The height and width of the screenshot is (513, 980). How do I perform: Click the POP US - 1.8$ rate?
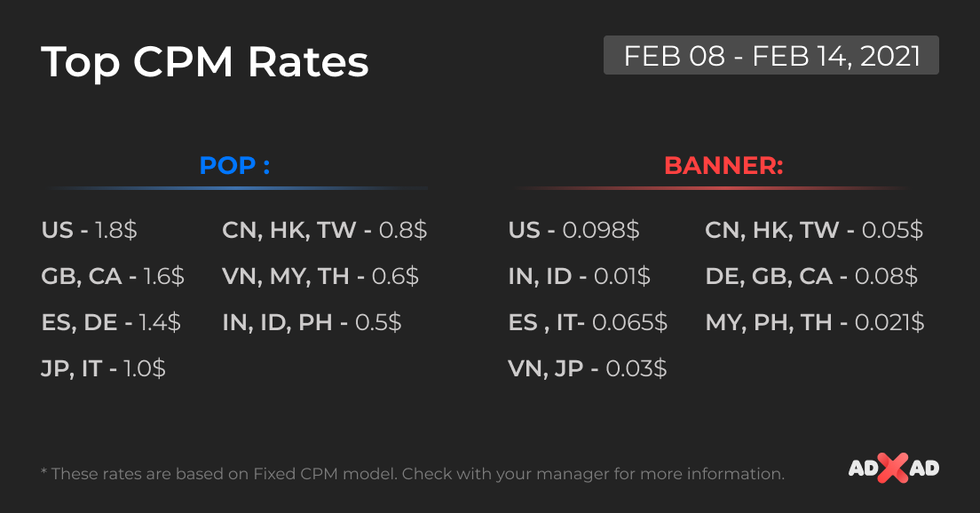pos(90,230)
